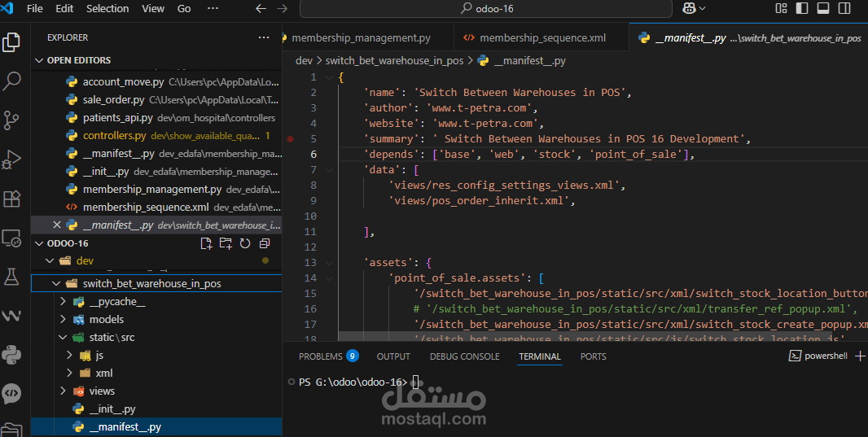Open Explorer more actions ellipsis

(x=264, y=37)
